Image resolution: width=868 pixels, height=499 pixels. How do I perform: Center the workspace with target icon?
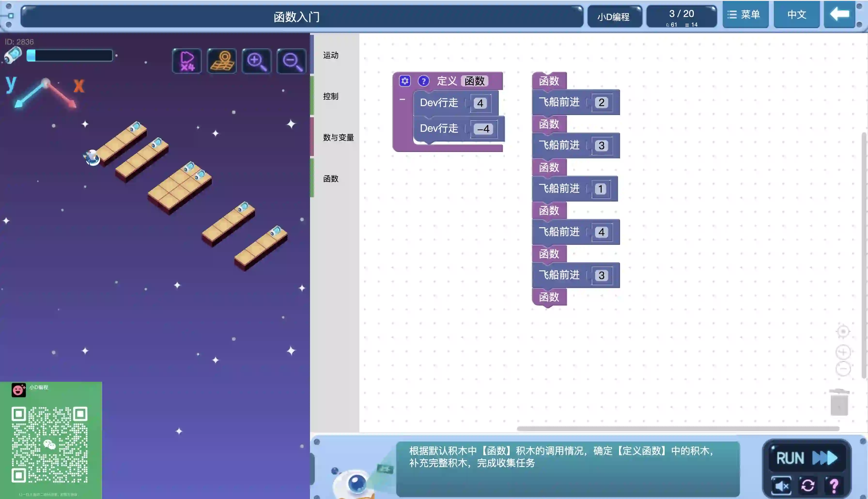(843, 331)
